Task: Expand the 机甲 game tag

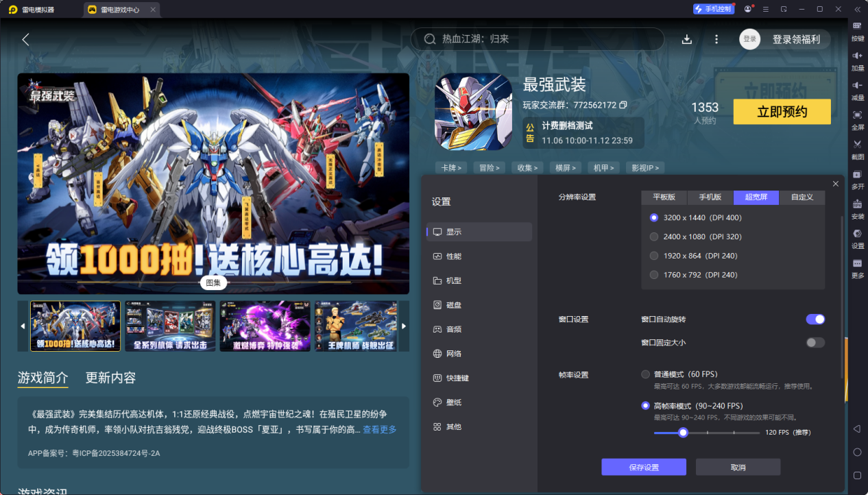Action: (603, 167)
